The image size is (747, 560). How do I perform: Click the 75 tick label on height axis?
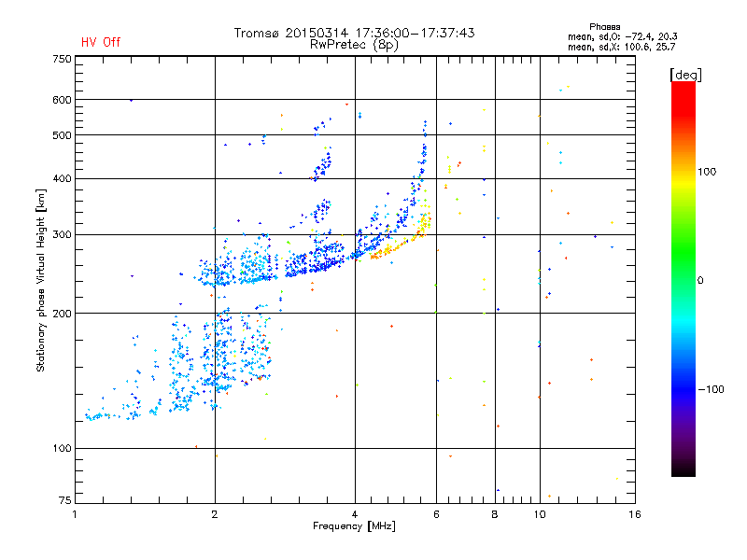(65, 500)
